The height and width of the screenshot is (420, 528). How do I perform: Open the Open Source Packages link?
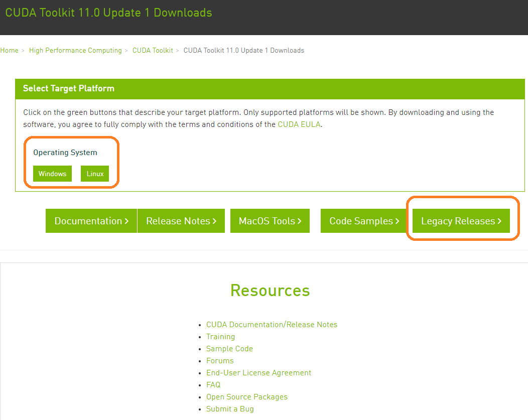247,397
